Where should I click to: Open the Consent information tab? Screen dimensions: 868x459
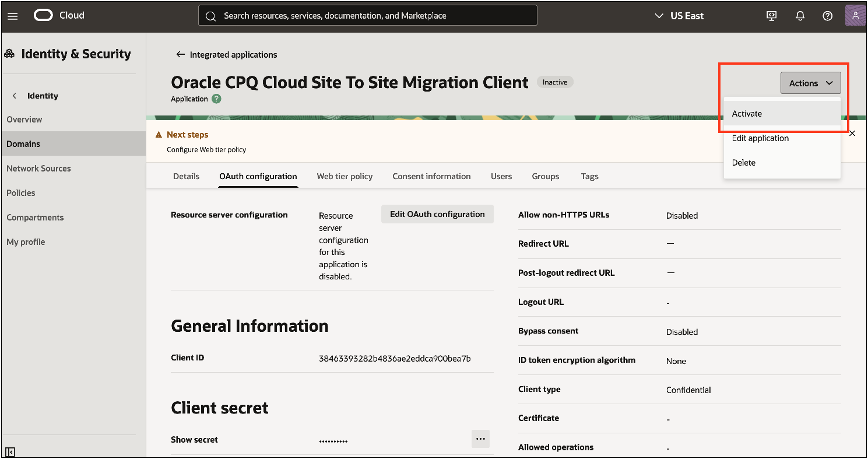[431, 176]
